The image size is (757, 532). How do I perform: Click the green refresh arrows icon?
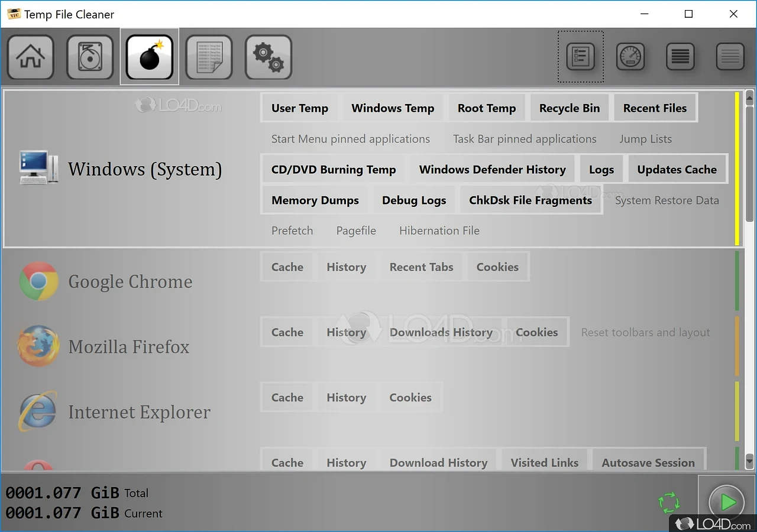tap(669, 503)
